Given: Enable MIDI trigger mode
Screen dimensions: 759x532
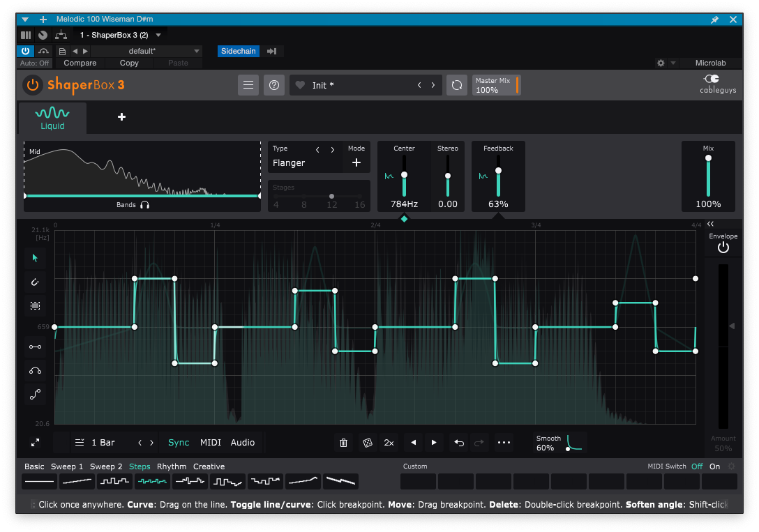Looking at the screenshot, I should [211, 443].
